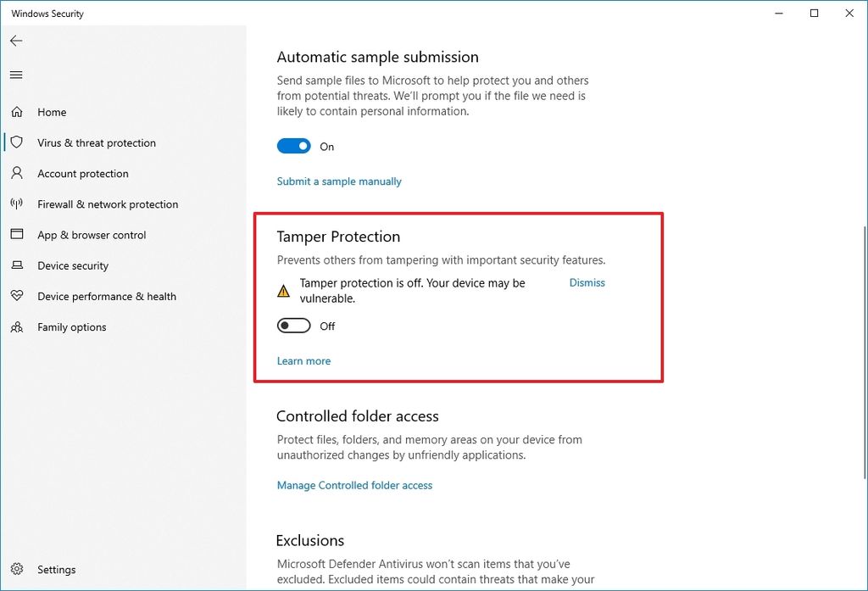868x591 pixels.
Task: Toggle the Off switch under Tamper Protection
Action: point(293,326)
